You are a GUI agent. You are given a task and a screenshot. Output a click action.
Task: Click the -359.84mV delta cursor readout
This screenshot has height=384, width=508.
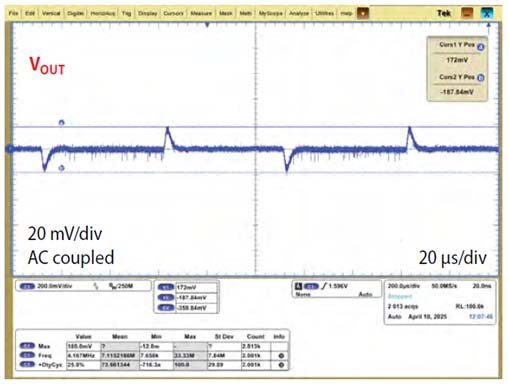pyautogui.click(x=192, y=308)
